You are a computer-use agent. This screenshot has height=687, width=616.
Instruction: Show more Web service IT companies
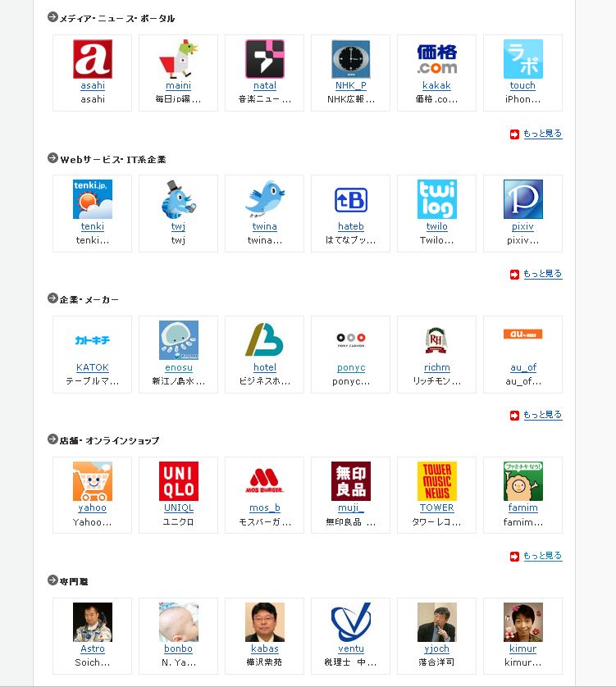(x=542, y=275)
